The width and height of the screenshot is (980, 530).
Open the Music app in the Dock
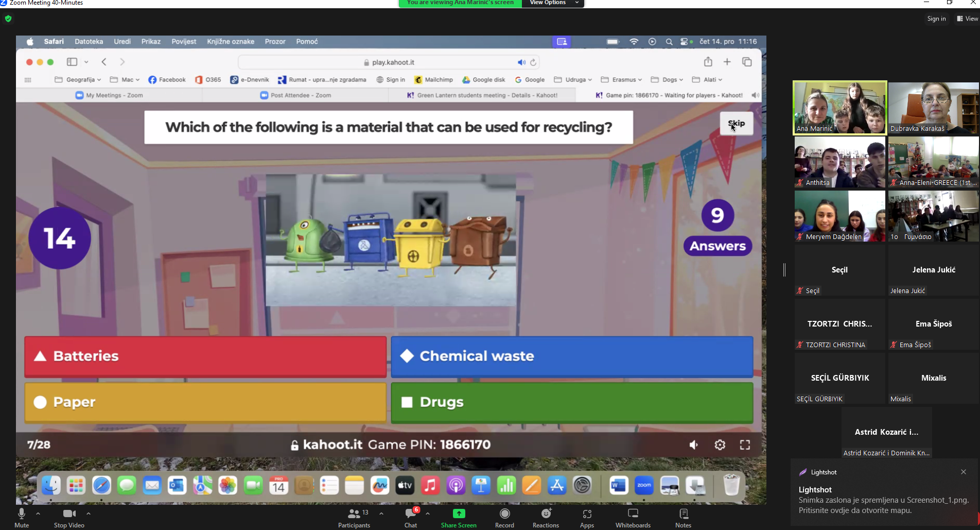point(430,485)
